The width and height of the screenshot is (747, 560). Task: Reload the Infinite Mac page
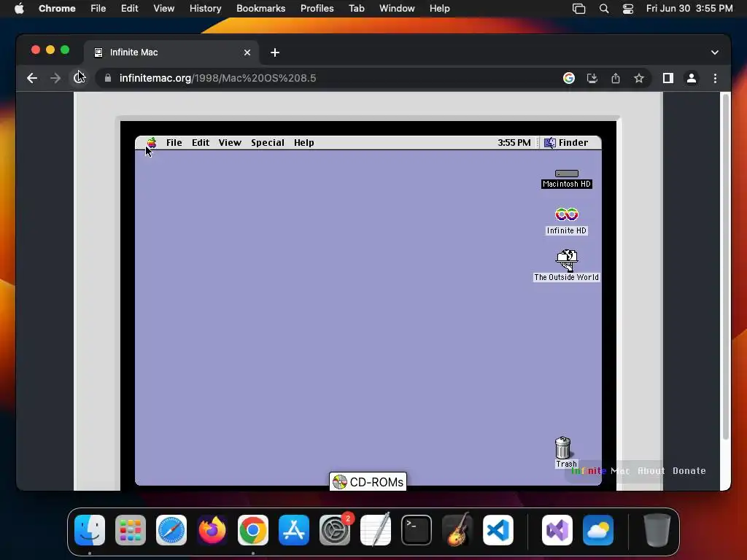79,78
